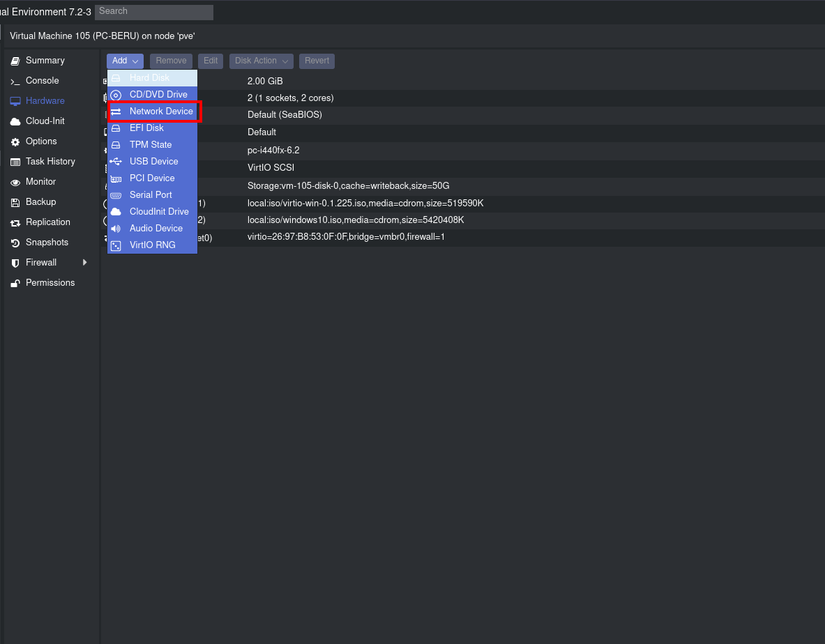Click the Backup floppy disk icon
This screenshot has height=644, width=825.
click(15, 202)
